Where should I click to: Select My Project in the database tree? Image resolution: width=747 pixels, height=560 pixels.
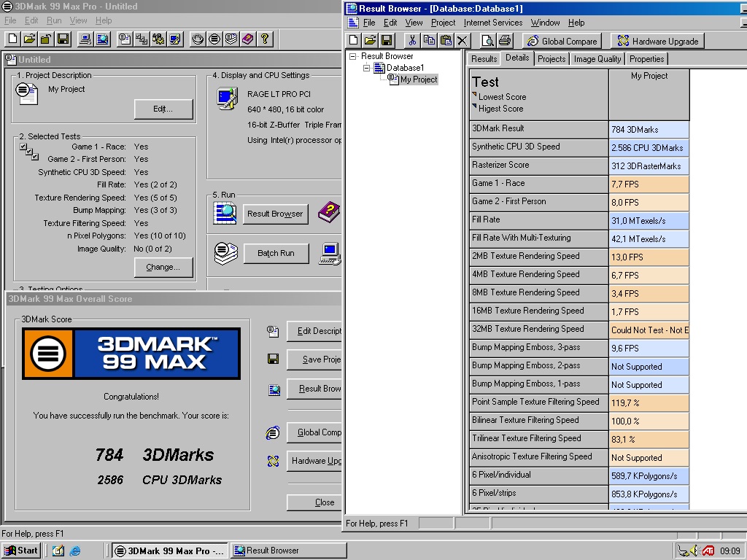[418, 79]
